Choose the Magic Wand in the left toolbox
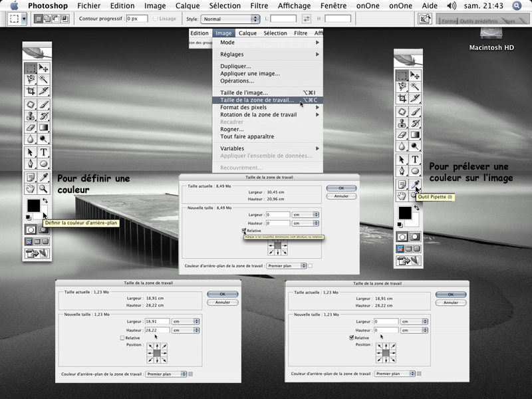532x399 pixels. tap(43, 79)
